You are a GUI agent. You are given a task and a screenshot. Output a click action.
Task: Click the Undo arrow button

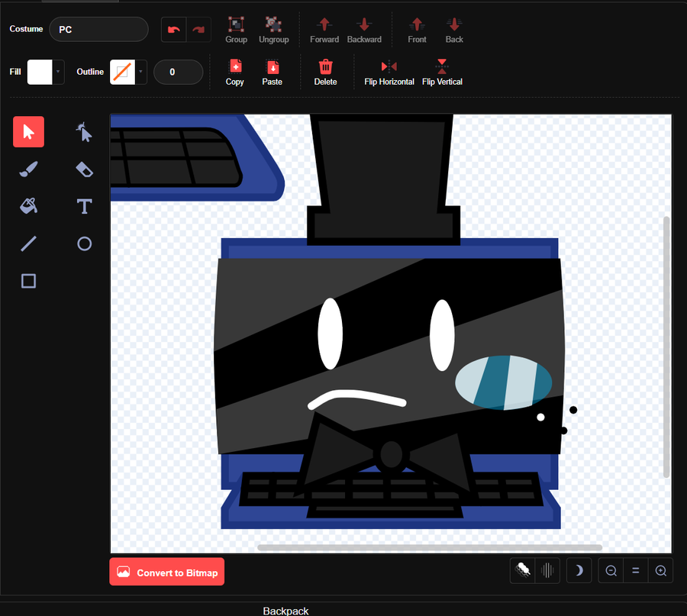click(174, 30)
